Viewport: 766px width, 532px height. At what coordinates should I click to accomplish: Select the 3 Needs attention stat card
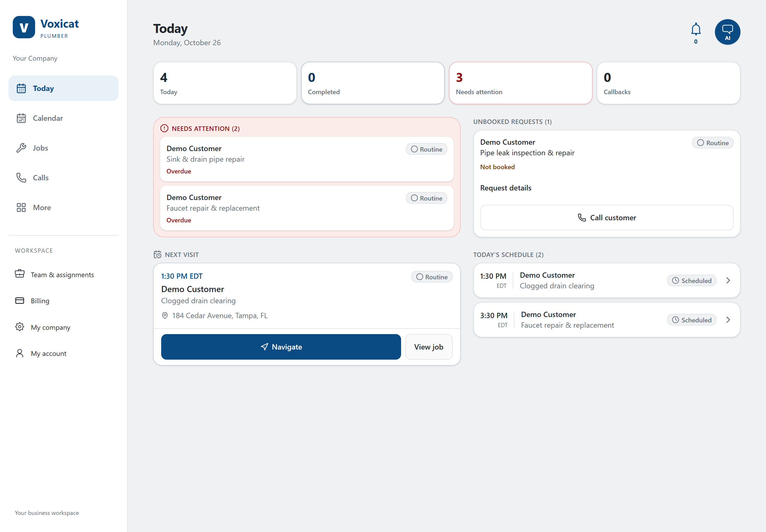coord(521,83)
